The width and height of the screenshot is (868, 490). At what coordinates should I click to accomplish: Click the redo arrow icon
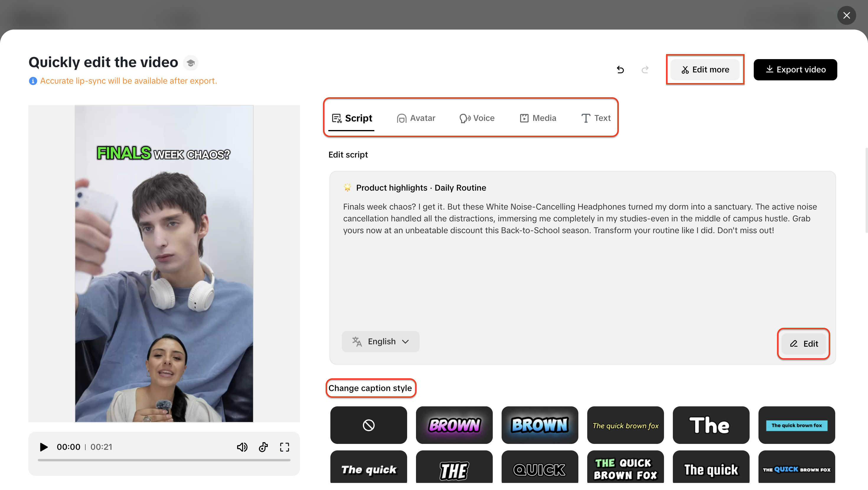click(x=645, y=69)
